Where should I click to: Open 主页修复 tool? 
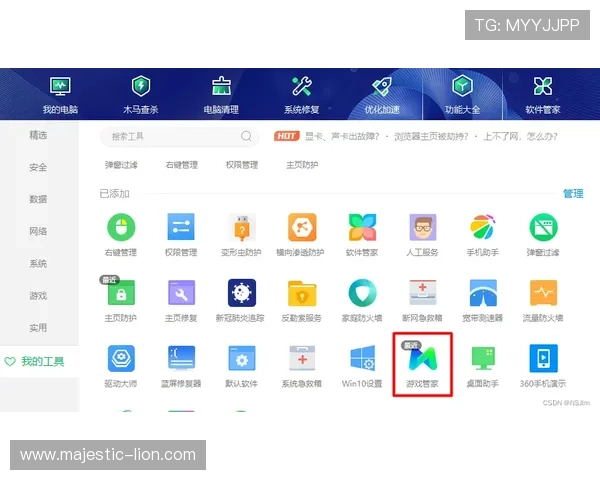click(181, 300)
